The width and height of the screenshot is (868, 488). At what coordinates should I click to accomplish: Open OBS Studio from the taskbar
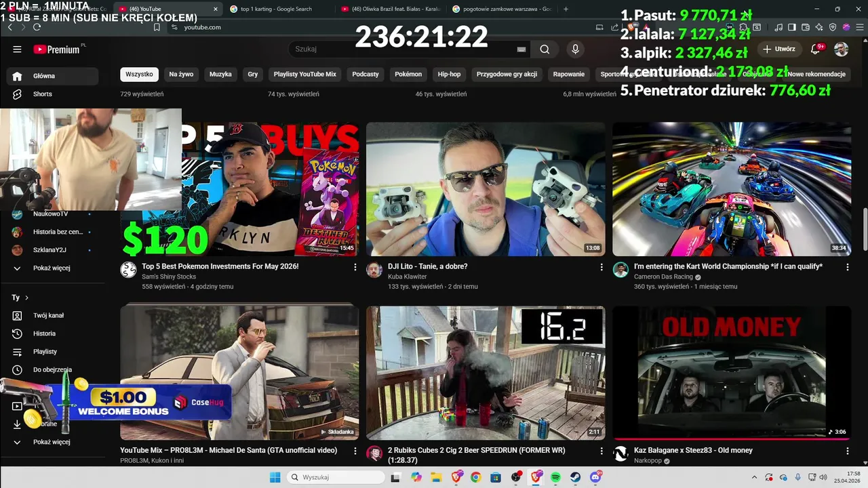click(516, 477)
